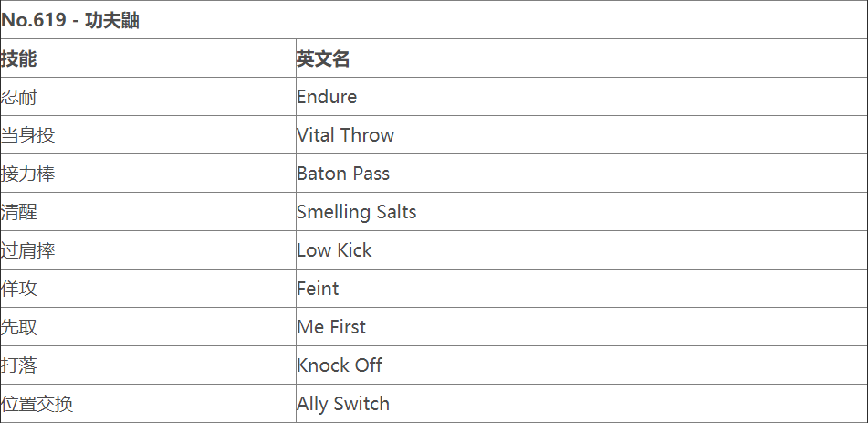This screenshot has width=868, height=423.
Task: Click the No.619 功夫鼬 table title
Action: [70, 20]
